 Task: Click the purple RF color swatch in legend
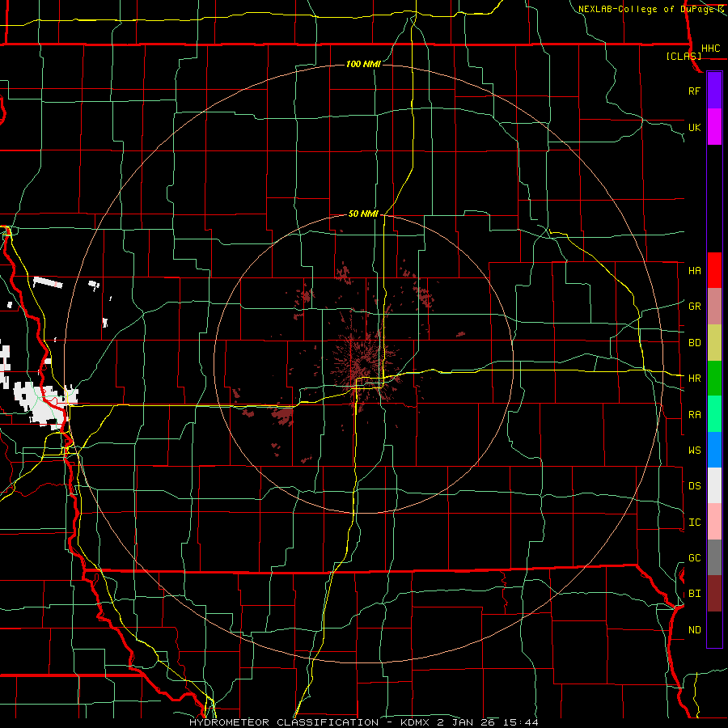714,91
